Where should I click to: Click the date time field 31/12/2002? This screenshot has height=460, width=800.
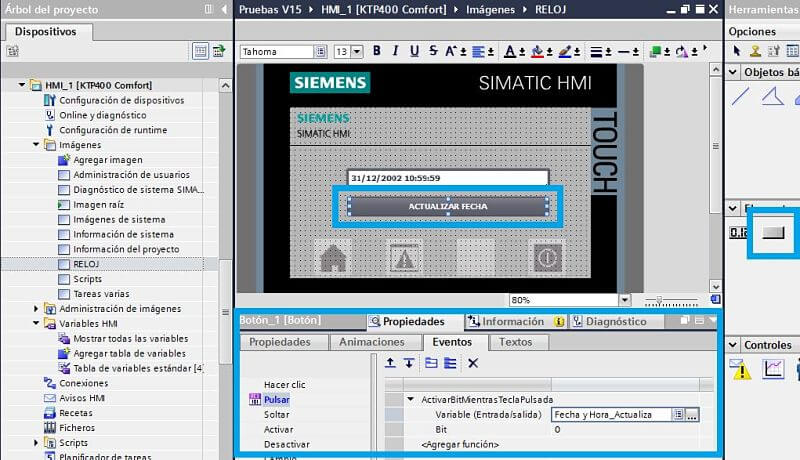click(x=448, y=177)
